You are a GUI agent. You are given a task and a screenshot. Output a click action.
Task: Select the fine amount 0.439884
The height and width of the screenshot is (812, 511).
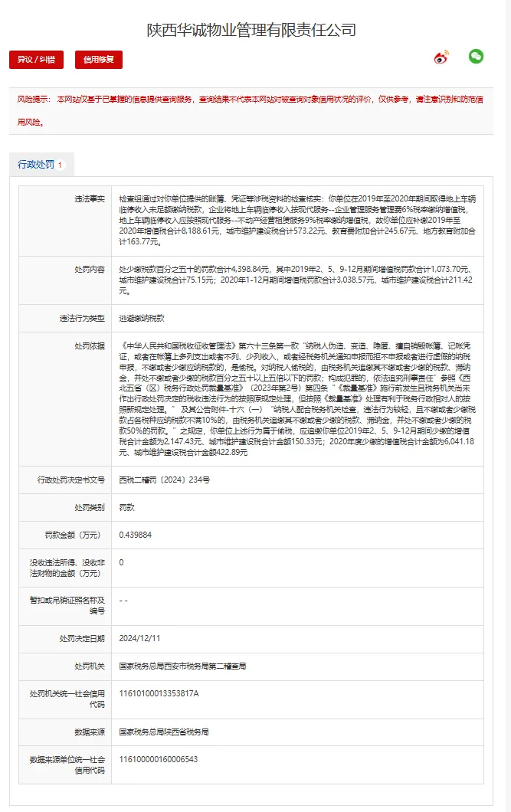coord(136,534)
